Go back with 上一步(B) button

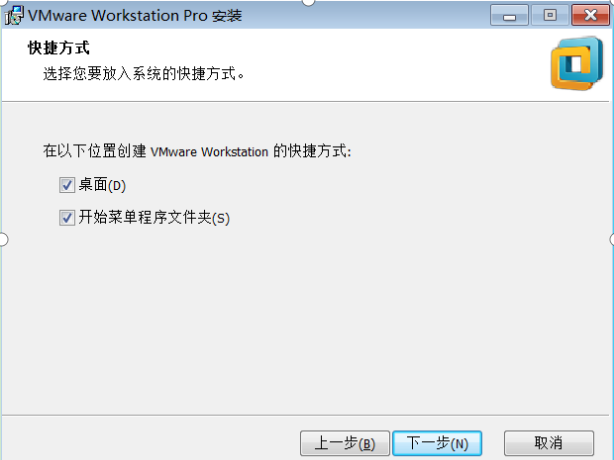345,443
